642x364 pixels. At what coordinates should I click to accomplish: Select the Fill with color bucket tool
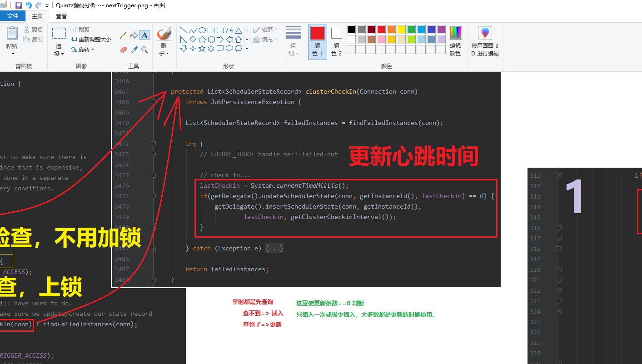coord(134,35)
